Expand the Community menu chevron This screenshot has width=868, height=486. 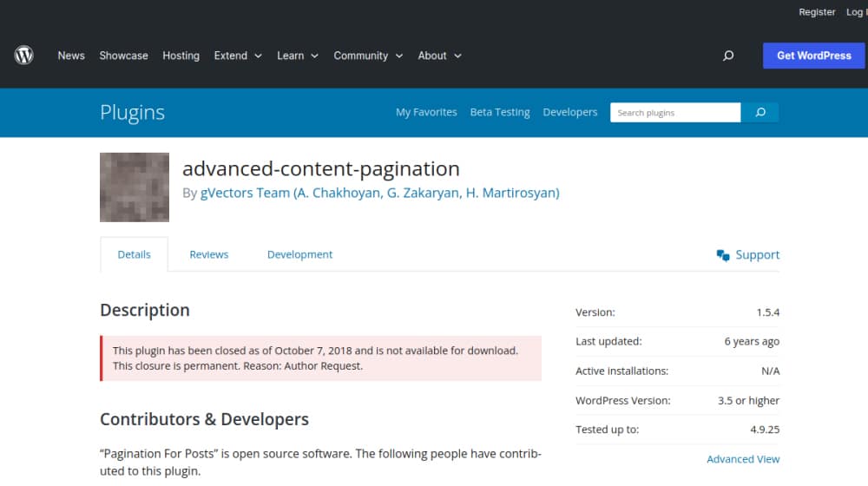click(x=399, y=56)
